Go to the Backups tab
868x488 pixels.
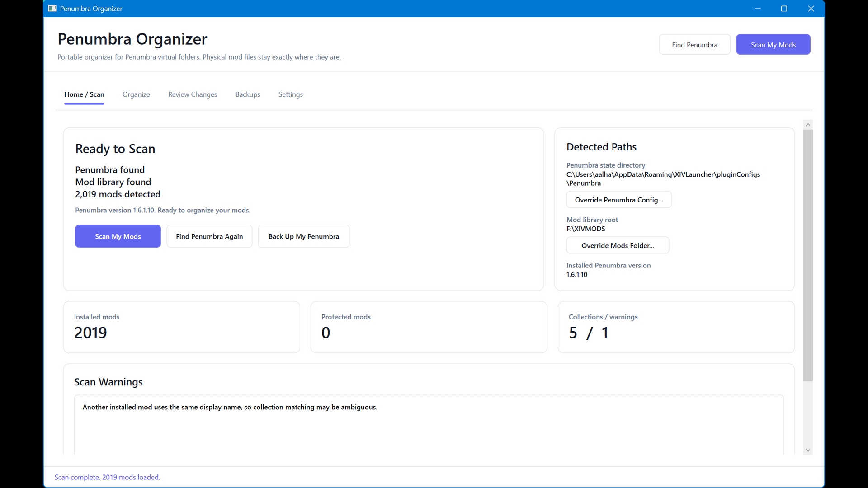pos(248,94)
